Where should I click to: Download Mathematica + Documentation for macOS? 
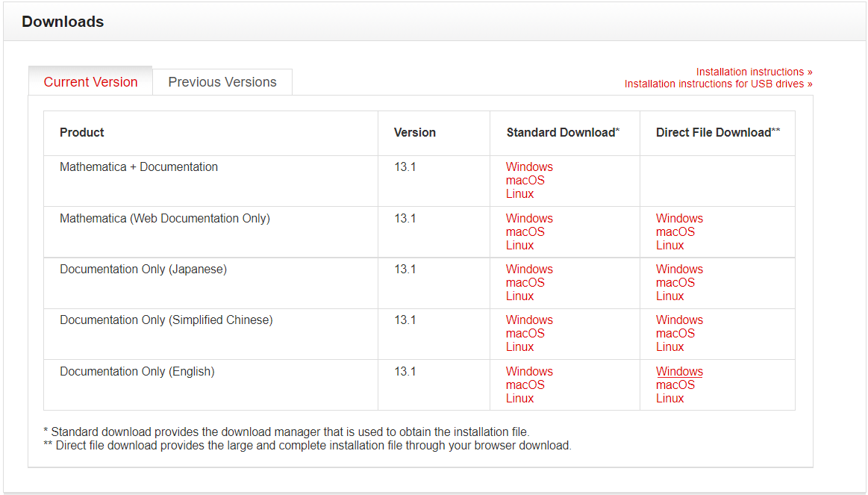pos(525,180)
